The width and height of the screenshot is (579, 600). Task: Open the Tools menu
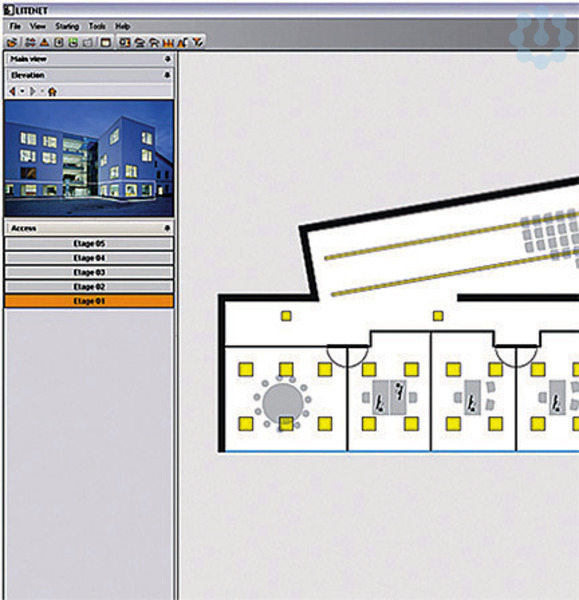[x=97, y=26]
